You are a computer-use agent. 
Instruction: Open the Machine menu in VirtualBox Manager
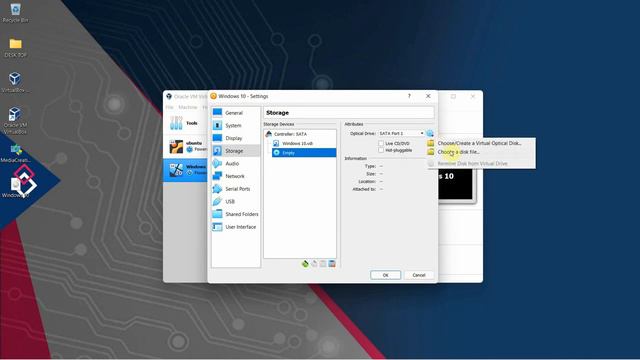pyautogui.click(x=188, y=107)
